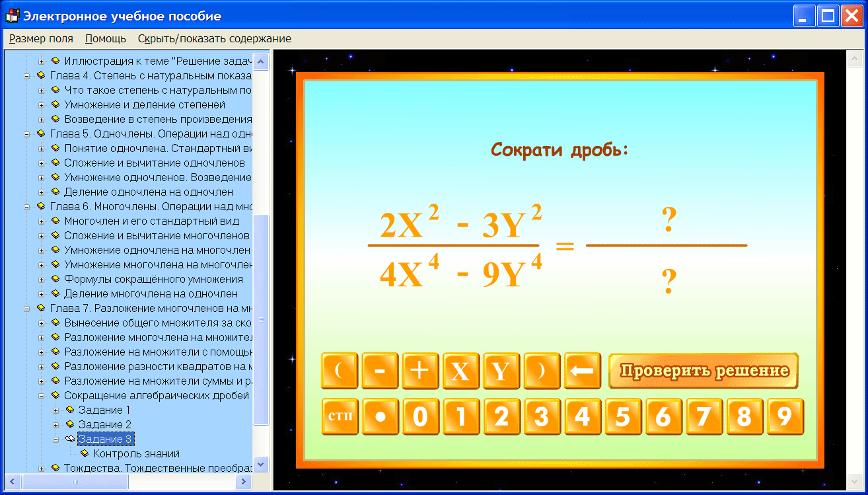Click the application icon in title bar
The width and height of the screenshot is (868, 495).
pos(12,16)
